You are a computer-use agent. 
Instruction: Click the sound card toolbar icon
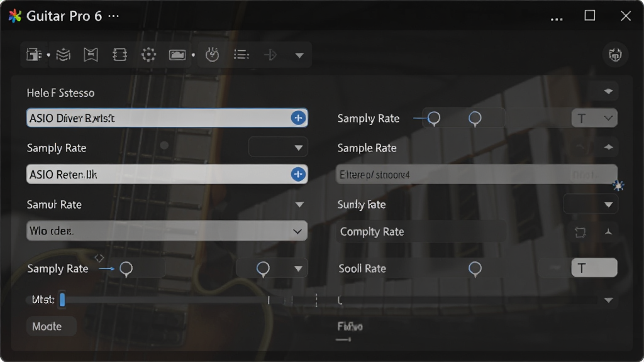[177, 55]
